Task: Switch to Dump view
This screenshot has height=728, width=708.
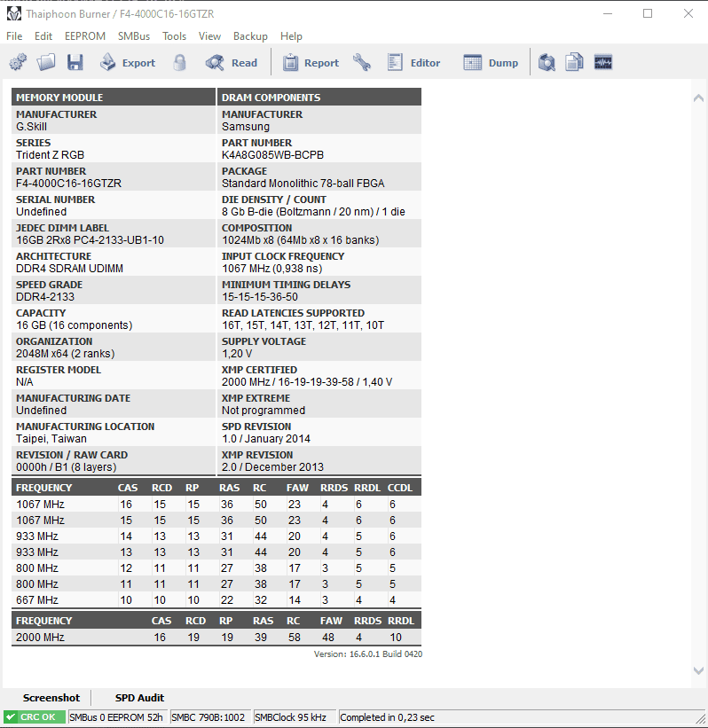Action: click(491, 62)
